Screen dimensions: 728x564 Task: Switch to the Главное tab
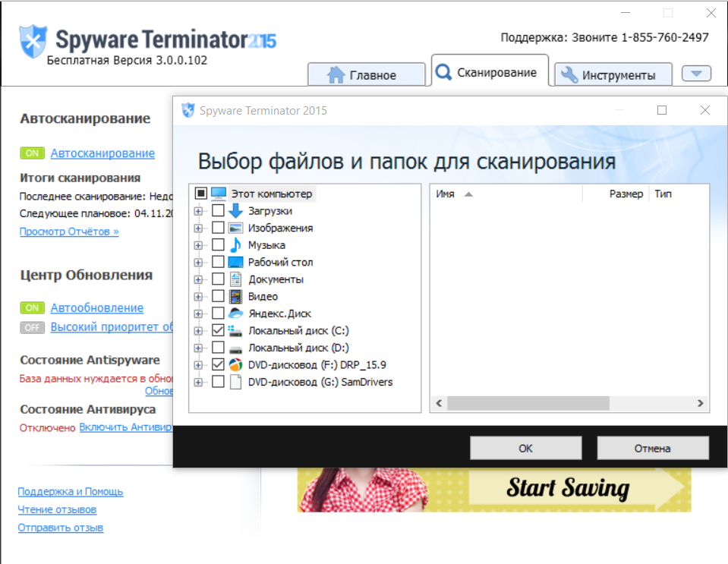click(367, 74)
